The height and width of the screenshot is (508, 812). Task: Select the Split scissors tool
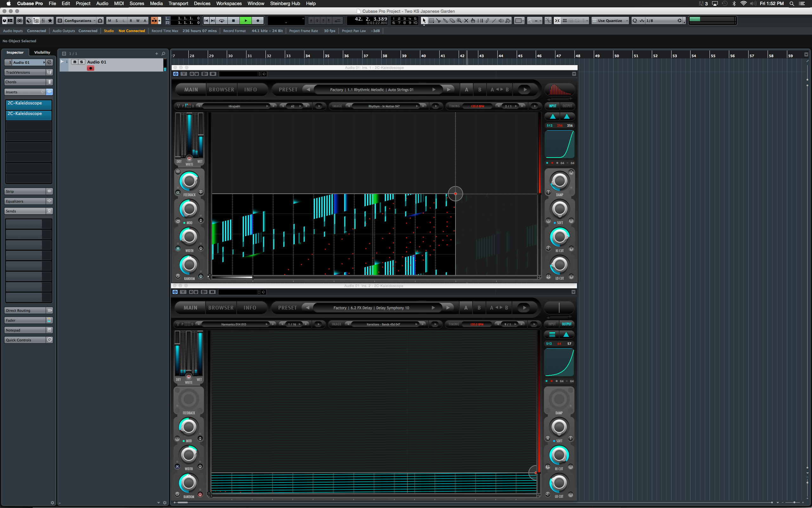point(438,21)
